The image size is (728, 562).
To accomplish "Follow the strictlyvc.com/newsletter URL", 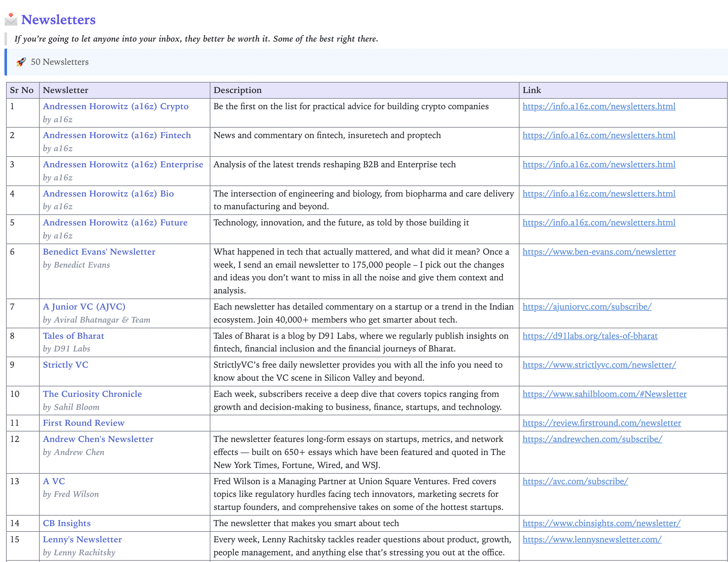I will pos(599,365).
